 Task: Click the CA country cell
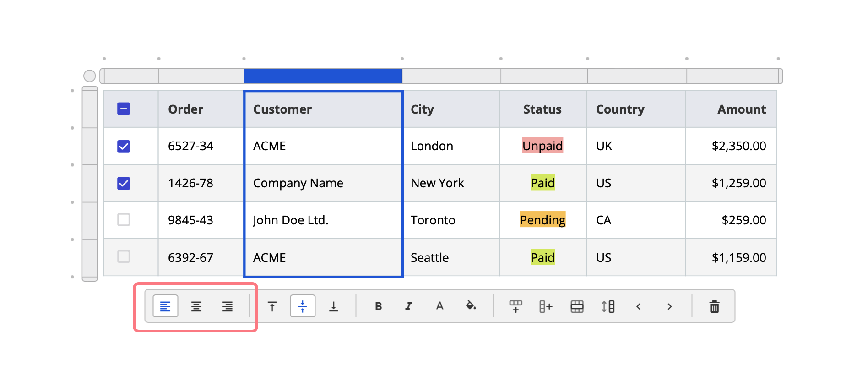(x=636, y=220)
